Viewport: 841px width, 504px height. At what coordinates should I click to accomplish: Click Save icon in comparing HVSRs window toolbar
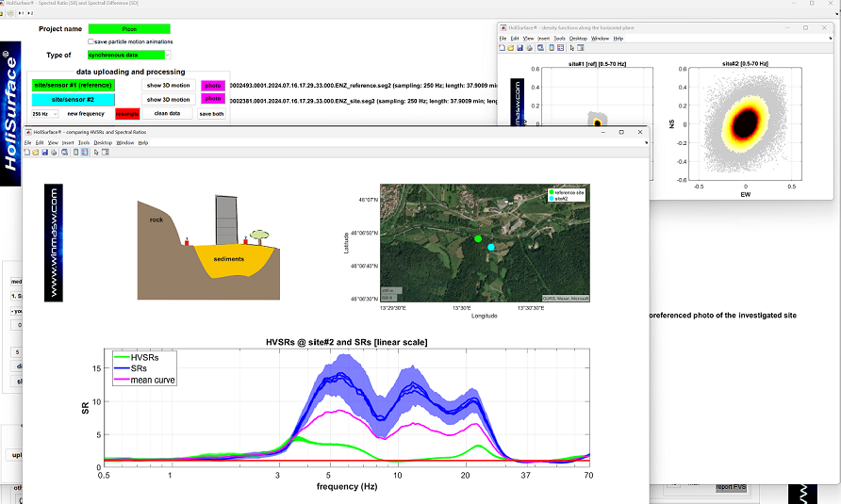pos(44,153)
